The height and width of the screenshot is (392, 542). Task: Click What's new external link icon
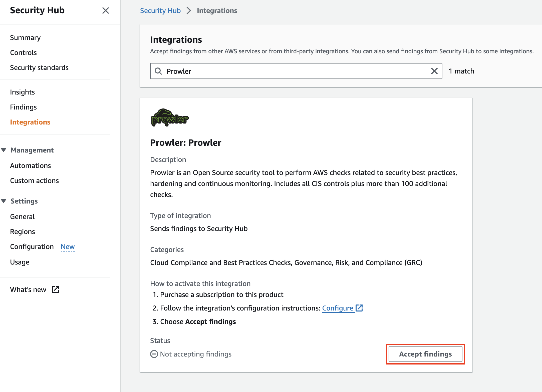(55, 289)
